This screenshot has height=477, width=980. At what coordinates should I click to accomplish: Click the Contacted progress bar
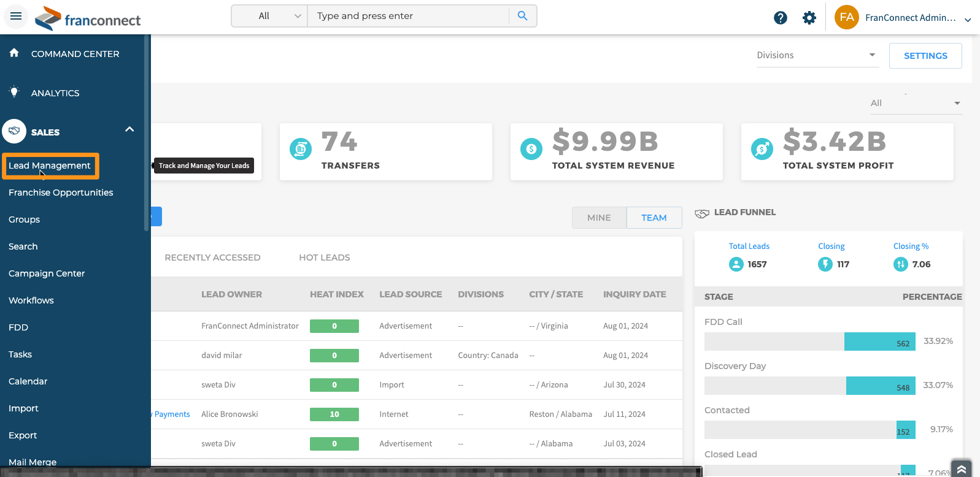click(x=810, y=430)
